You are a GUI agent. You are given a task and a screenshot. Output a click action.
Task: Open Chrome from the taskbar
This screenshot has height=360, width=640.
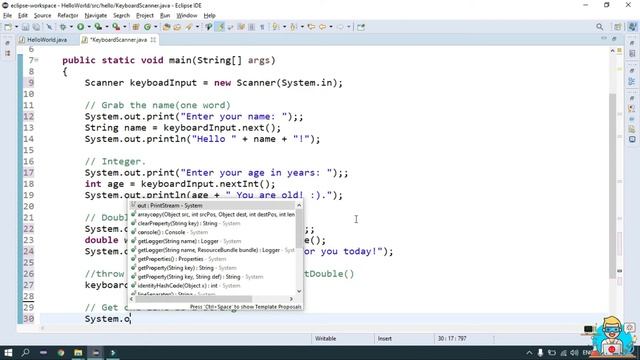[x=61, y=353]
